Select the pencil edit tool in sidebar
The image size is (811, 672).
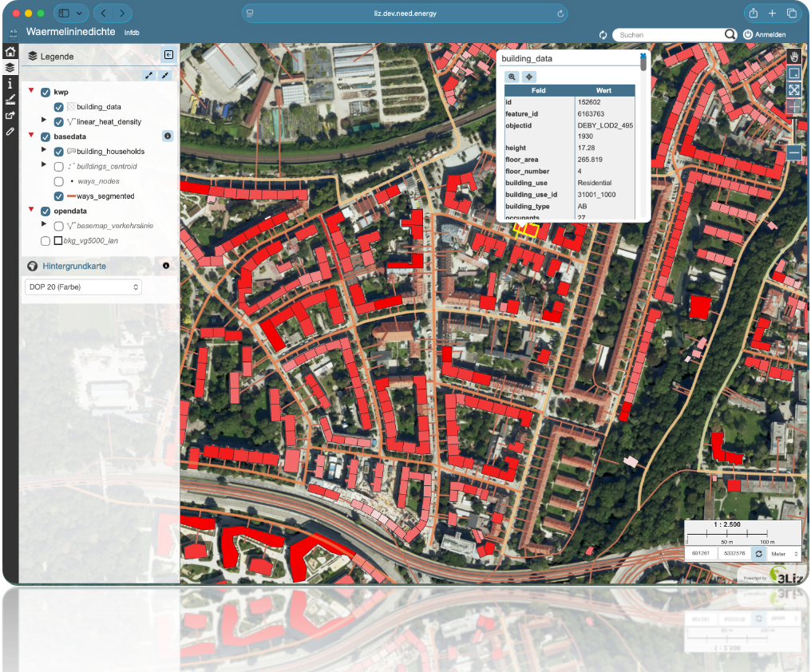pos(10,132)
